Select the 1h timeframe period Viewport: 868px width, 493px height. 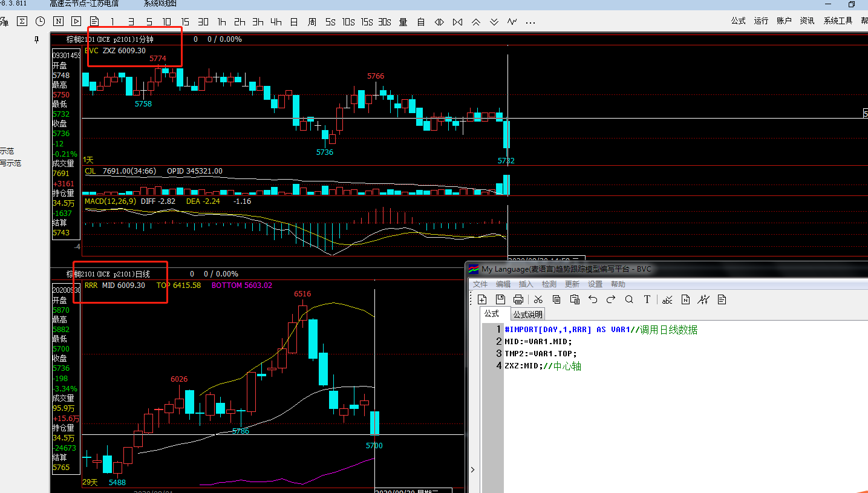[x=222, y=22]
